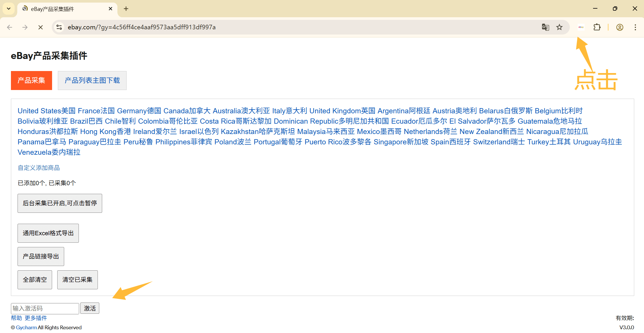The height and width of the screenshot is (333, 644).
Task: Open Chrome three-dot menu
Action: pos(635,27)
